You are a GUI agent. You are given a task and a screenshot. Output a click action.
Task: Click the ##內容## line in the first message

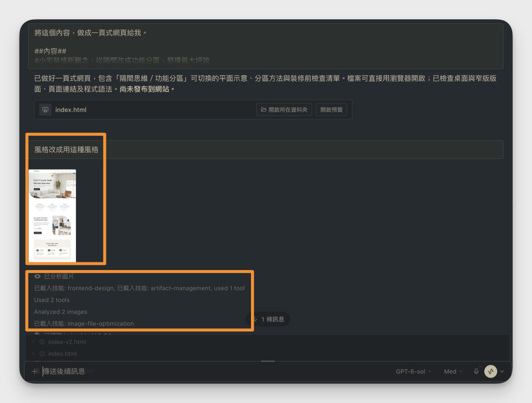tap(50, 51)
